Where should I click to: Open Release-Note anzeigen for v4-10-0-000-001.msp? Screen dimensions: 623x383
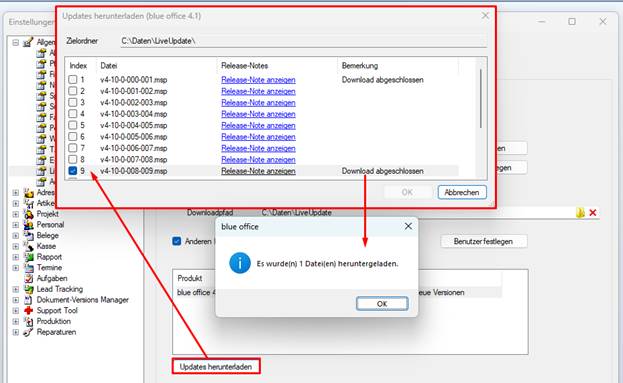[x=258, y=79]
